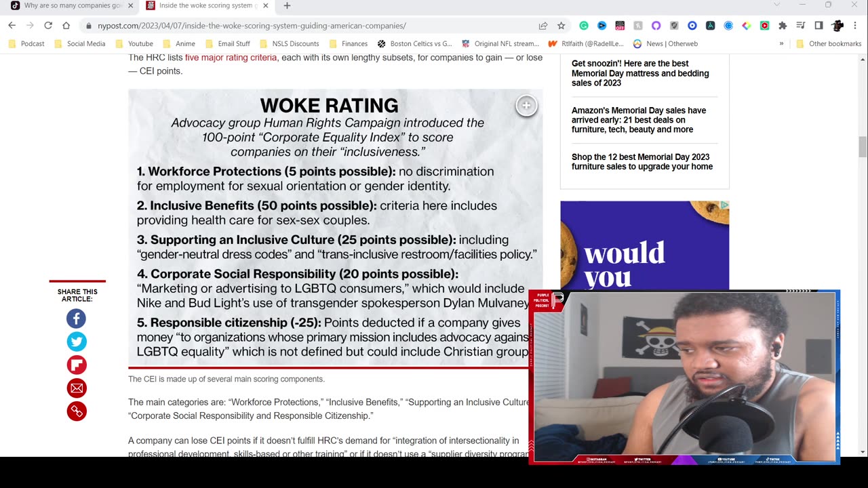The image size is (868, 488).
Task: Open the Grammarly extension
Action: click(584, 26)
